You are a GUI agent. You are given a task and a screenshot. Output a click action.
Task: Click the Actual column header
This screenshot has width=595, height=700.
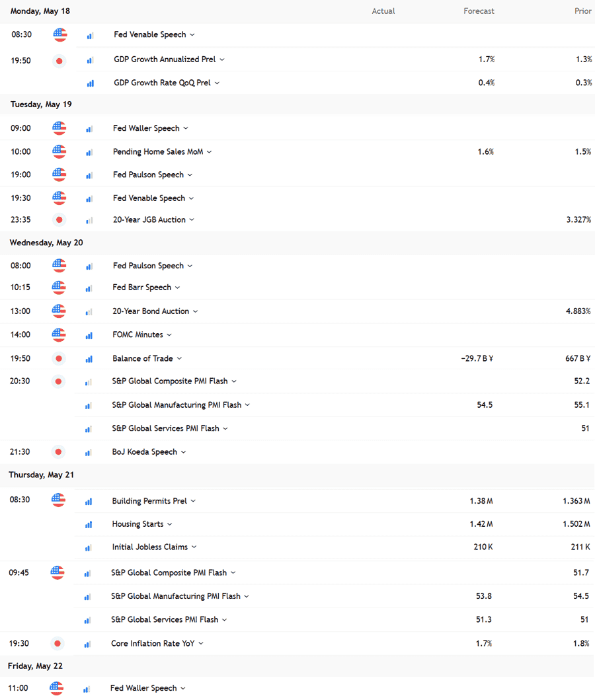click(x=383, y=11)
